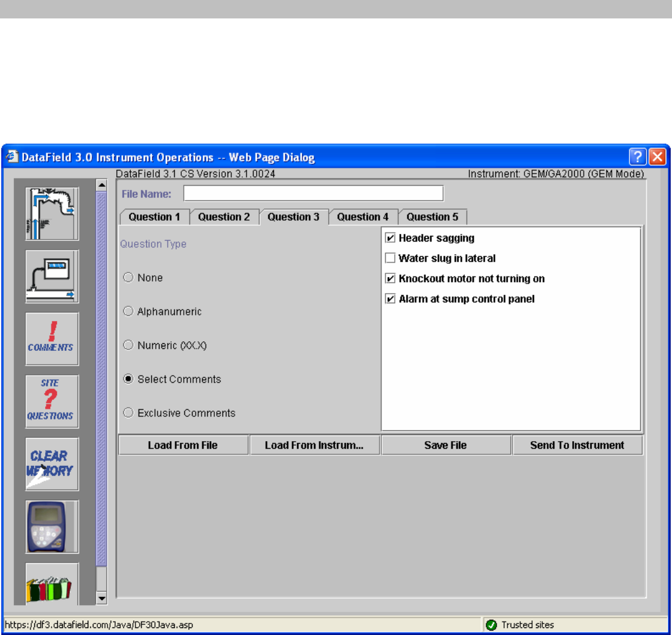Switch to the Question 2 tab
Screen dimensions: 672x635
click(224, 217)
